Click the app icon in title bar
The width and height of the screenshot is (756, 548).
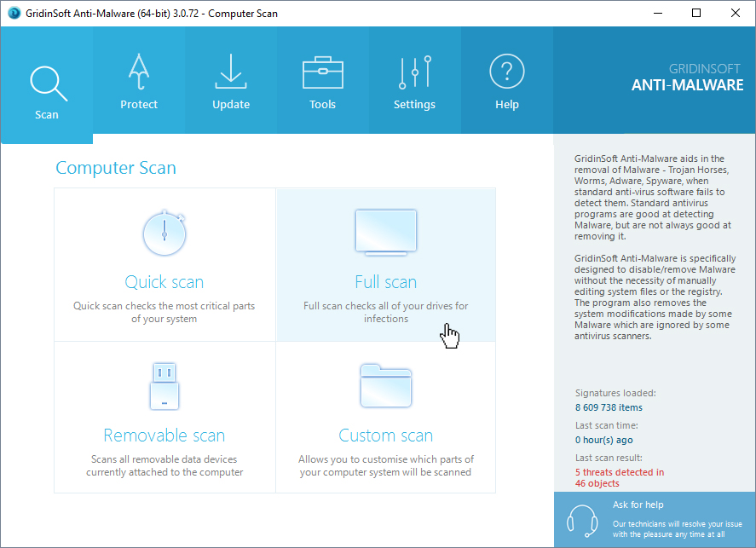pyautogui.click(x=13, y=14)
